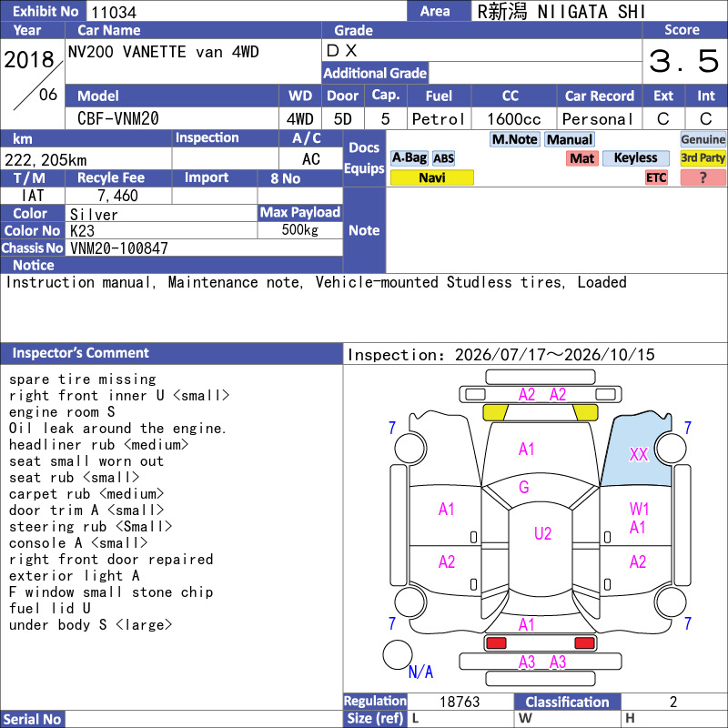728x728 pixels.
Task: Click the chassis number VNM20-100847
Action: pyautogui.click(x=119, y=248)
